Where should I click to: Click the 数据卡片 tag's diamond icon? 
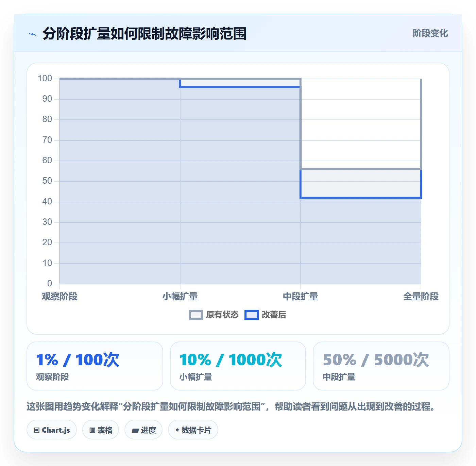[x=177, y=430]
